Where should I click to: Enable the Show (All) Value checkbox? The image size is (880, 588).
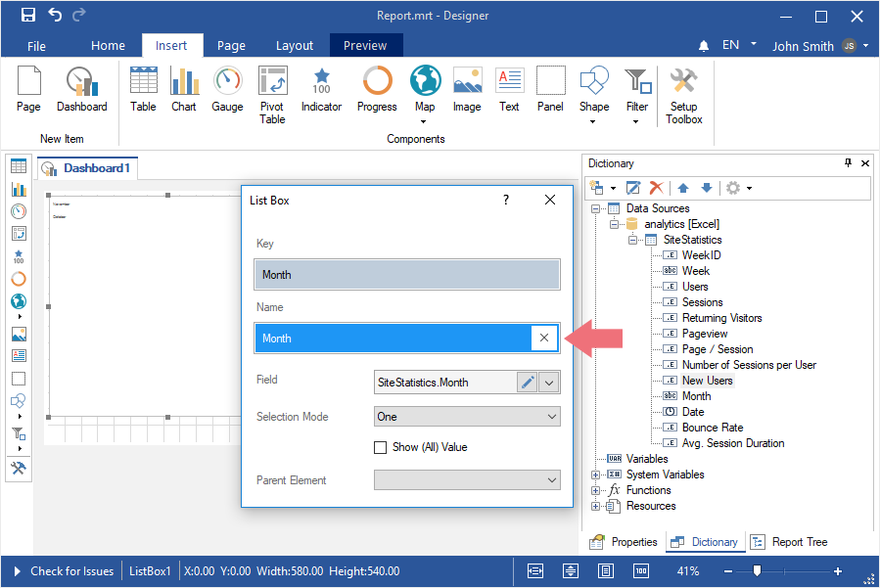[x=381, y=447]
